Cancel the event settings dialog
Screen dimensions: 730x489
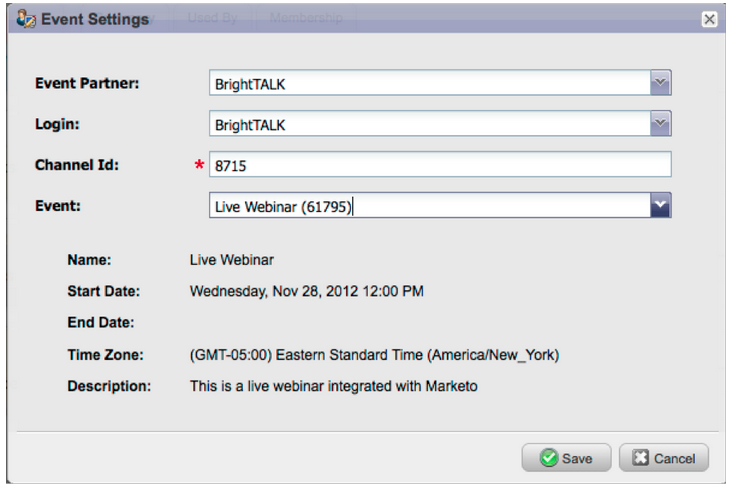coord(664,458)
